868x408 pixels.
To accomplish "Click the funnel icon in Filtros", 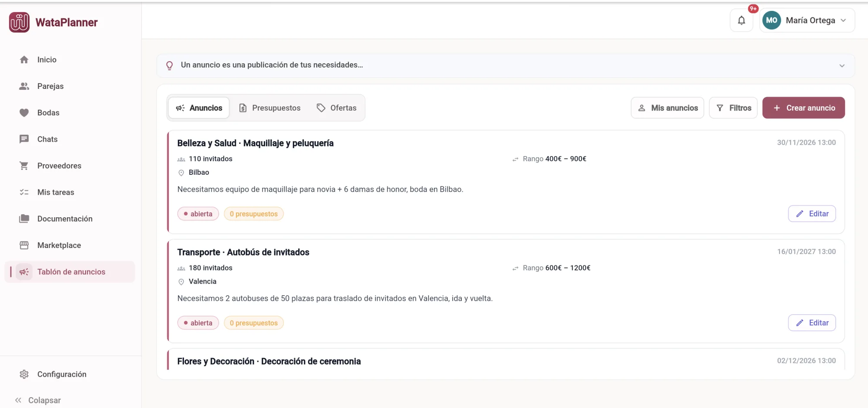I will pyautogui.click(x=720, y=108).
